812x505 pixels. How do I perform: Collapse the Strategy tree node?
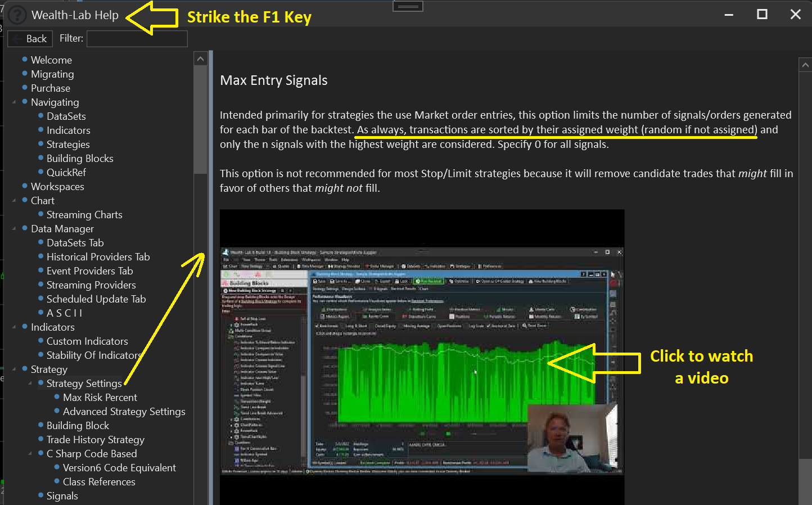click(14, 369)
